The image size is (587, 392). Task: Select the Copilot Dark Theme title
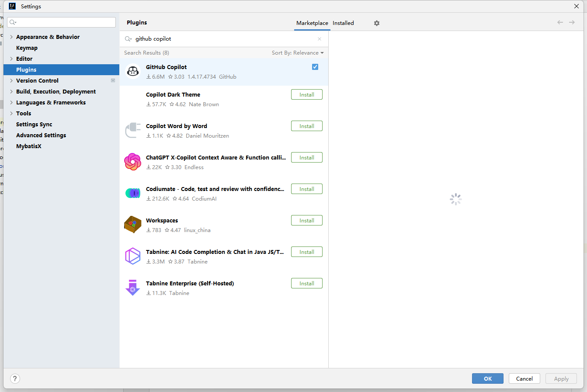[x=173, y=94]
